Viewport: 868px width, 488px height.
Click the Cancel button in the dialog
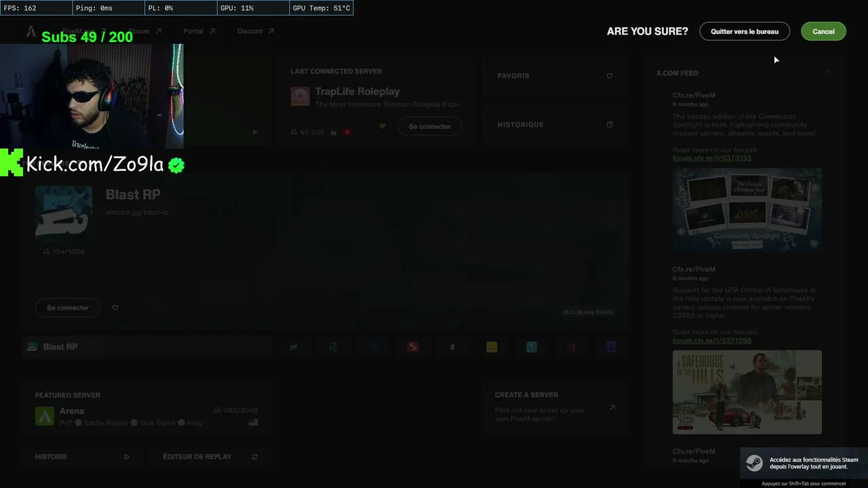click(x=823, y=31)
